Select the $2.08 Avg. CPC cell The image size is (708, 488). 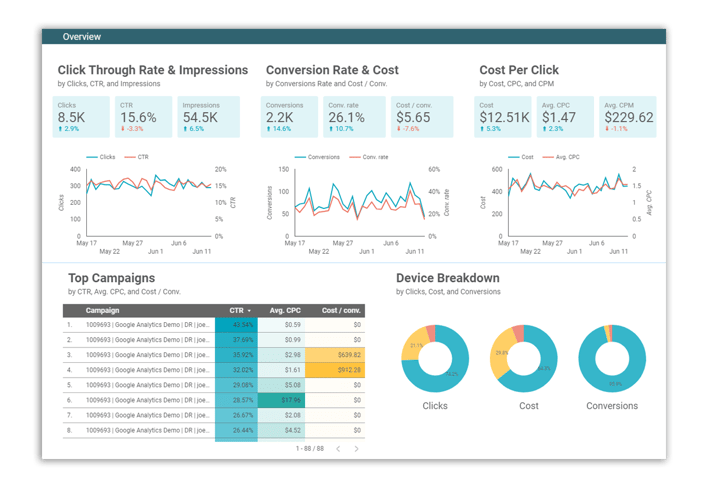(281, 415)
